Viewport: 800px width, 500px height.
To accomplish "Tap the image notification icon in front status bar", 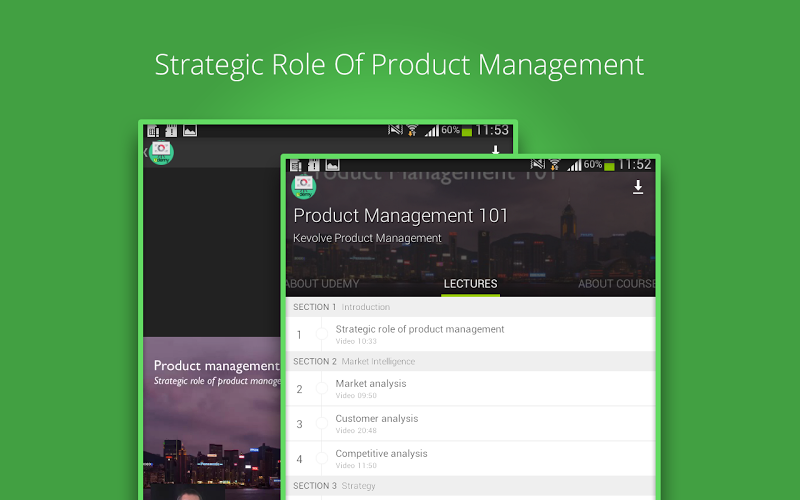I will (333, 165).
